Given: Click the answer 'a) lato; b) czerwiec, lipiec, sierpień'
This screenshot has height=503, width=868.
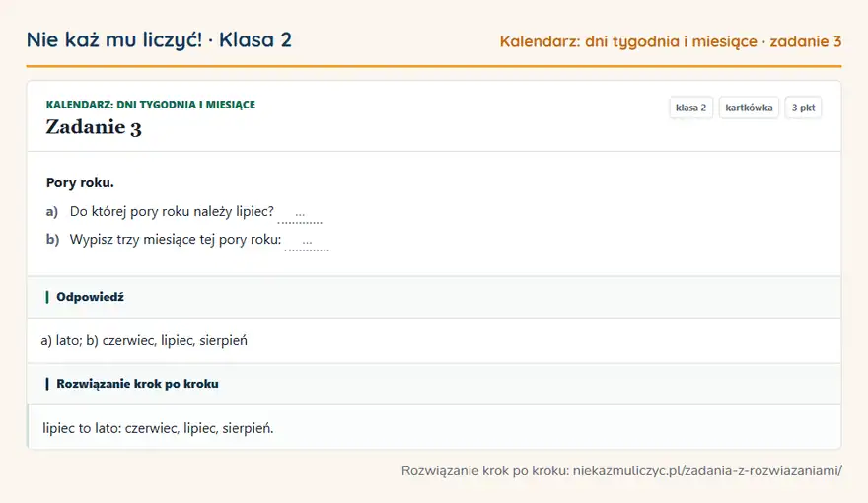Looking at the screenshot, I should [x=144, y=340].
